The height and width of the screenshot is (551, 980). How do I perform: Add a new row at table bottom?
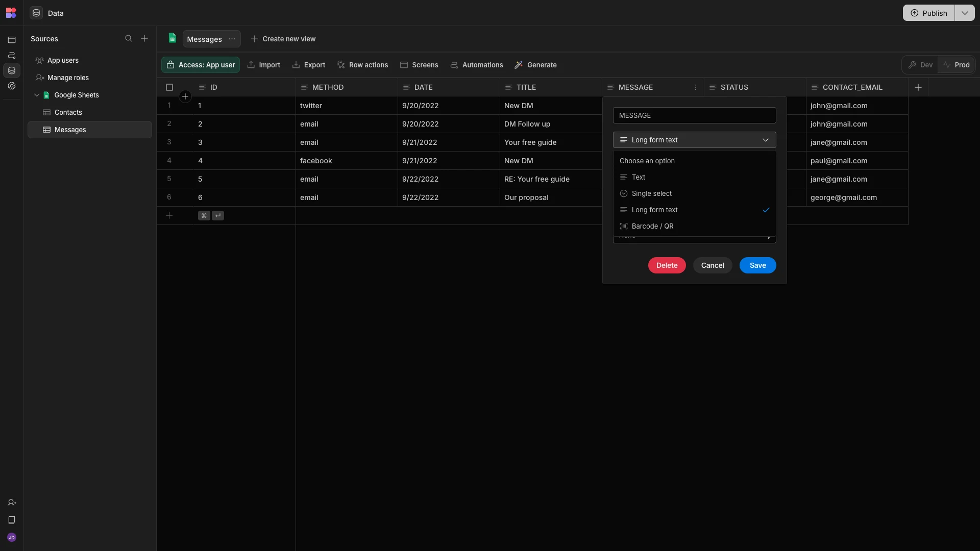point(169,215)
